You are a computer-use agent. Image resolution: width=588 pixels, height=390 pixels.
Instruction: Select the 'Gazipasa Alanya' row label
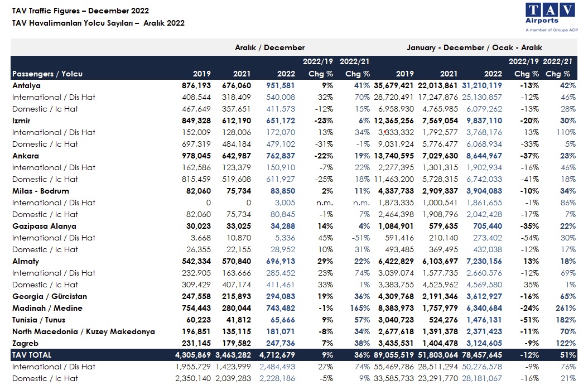point(44,226)
